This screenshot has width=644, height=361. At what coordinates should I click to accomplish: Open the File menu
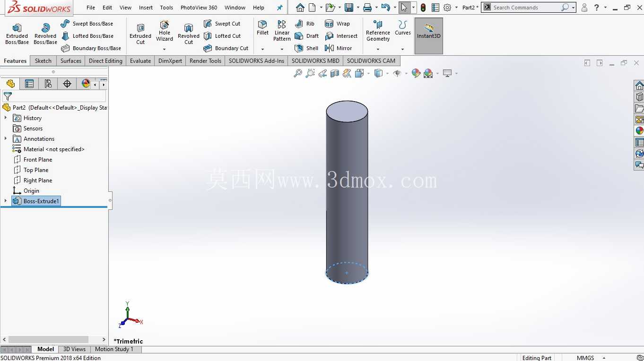point(91,8)
